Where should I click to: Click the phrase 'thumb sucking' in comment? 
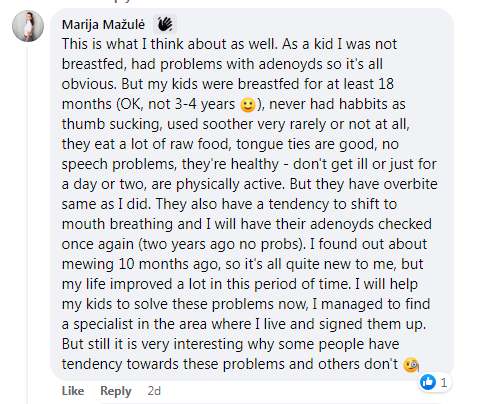click(112, 124)
